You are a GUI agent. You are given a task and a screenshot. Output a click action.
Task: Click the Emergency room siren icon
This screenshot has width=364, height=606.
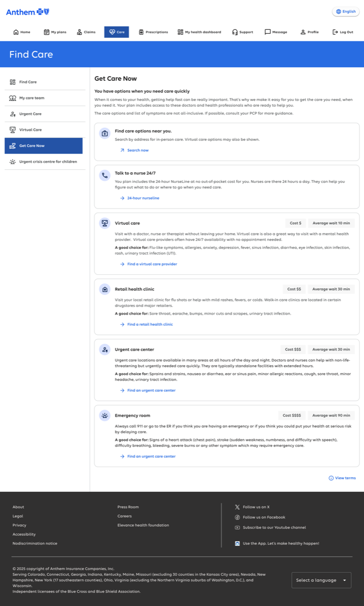point(105,416)
